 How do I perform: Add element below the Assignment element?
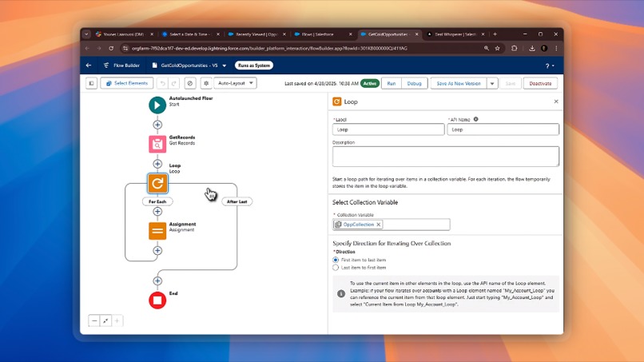[x=157, y=250]
